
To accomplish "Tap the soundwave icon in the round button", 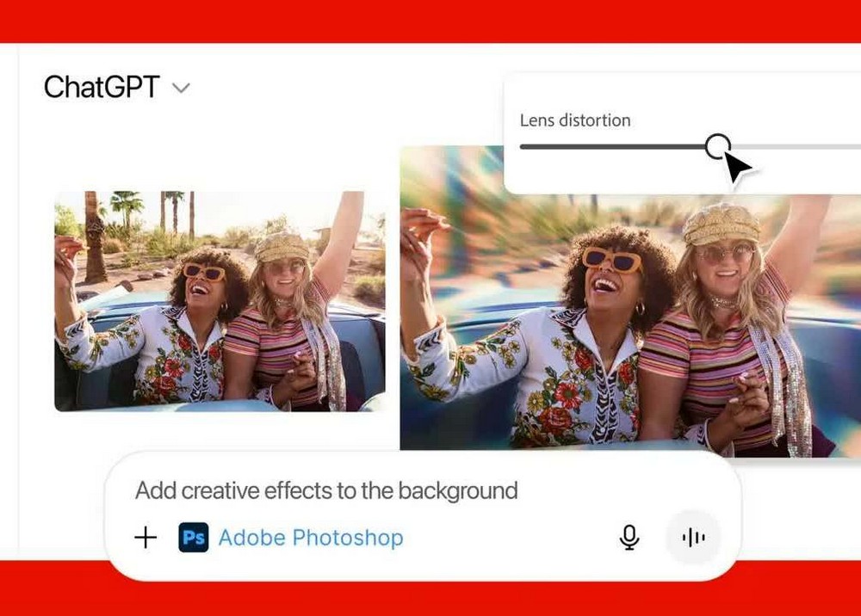I will point(693,536).
